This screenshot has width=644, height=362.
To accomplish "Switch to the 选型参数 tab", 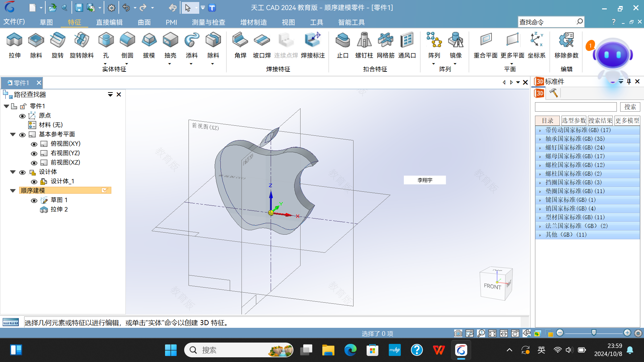I will (x=574, y=120).
